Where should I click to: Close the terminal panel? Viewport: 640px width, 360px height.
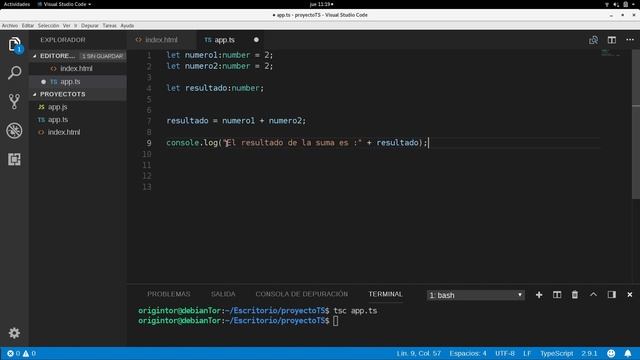click(x=629, y=295)
